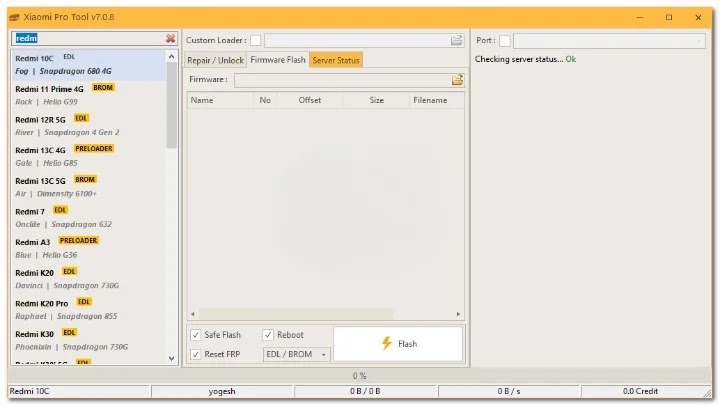Image resolution: width=720 pixels, height=405 pixels.
Task: Click the firmware table scroll left arrow
Action: tap(193, 314)
